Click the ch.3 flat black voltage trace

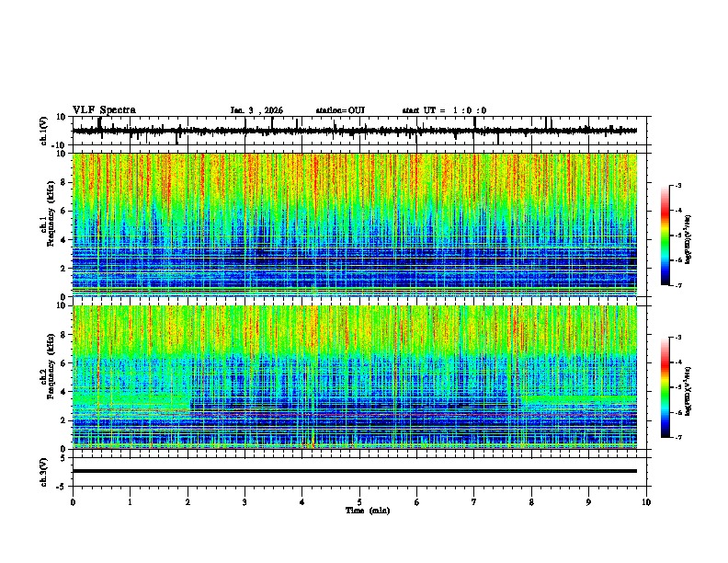pyautogui.click(x=355, y=471)
